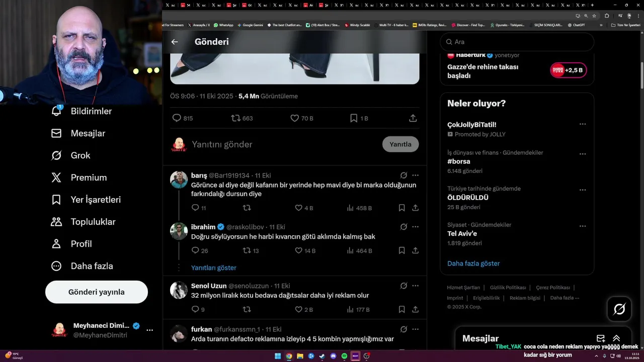
Task: Open reply count 815 on main post
Action: click(x=182, y=118)
